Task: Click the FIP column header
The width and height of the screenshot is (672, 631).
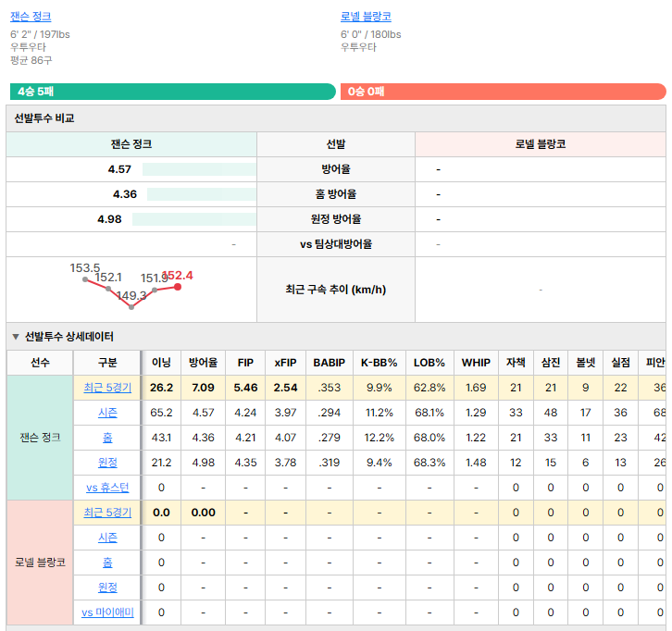Action: point(245,363)
